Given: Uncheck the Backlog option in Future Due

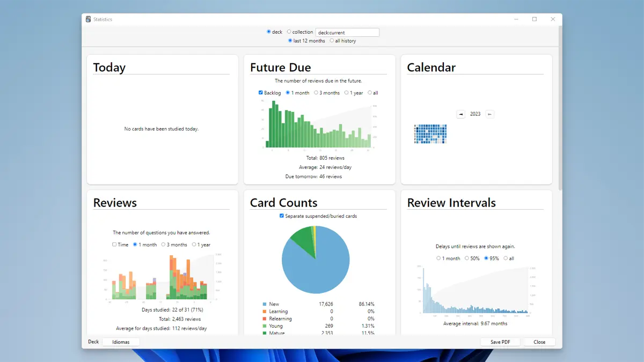Looking at the screenshot, I should (260, 92).
